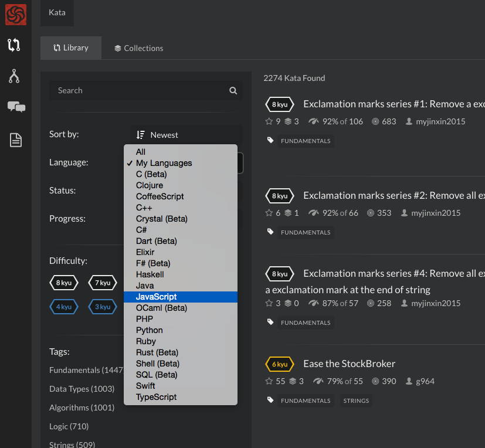
Task: Open the Kumite fork sidebar icon
Action: click(15, 76)
